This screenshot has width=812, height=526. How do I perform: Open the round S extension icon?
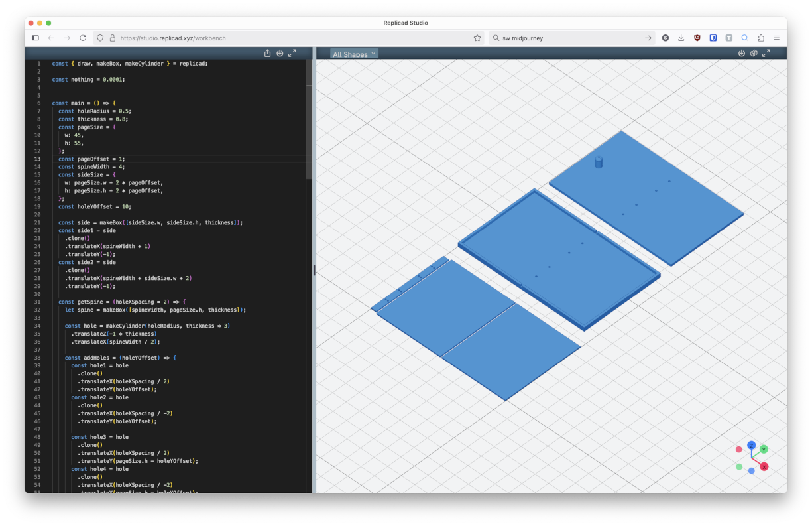[x=666, y=38]
